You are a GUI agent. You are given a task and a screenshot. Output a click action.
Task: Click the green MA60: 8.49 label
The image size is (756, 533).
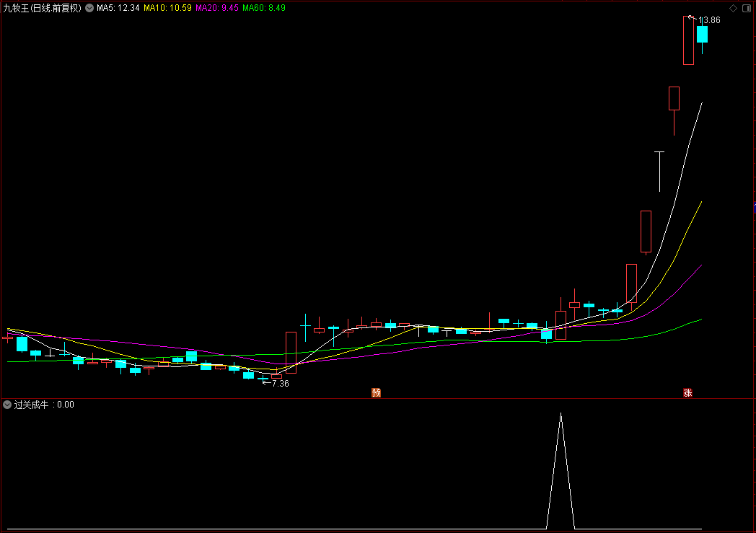point(264,8)
